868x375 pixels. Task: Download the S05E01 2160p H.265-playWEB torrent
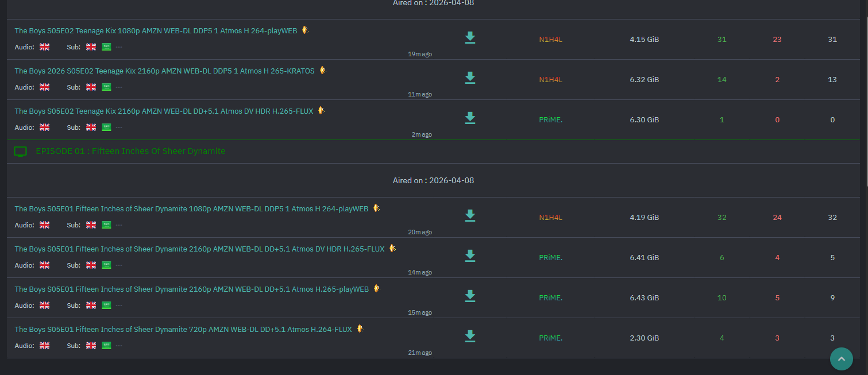[x=470, y=296]
